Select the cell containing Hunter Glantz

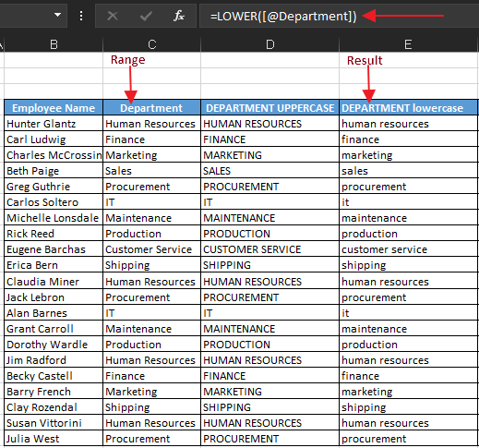[54, 124]
